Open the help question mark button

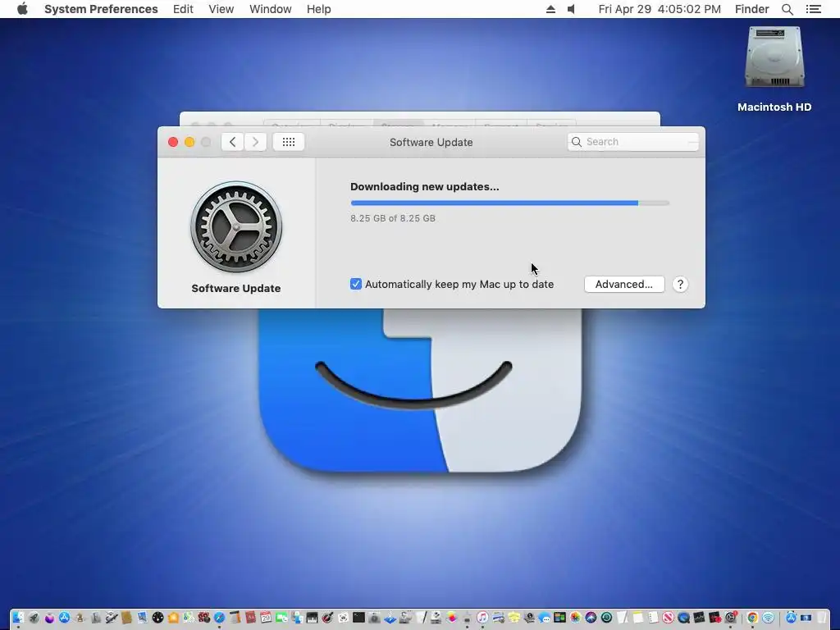tap(680, 285)
